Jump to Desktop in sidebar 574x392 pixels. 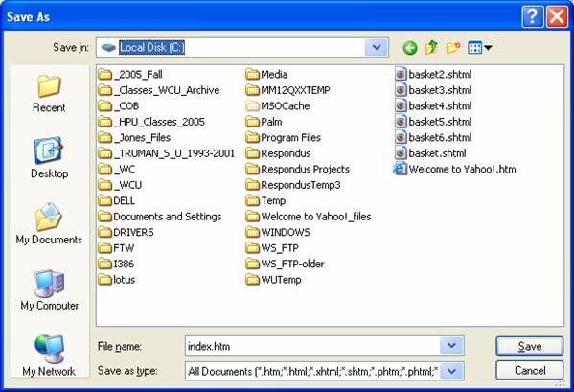(49, 158)
